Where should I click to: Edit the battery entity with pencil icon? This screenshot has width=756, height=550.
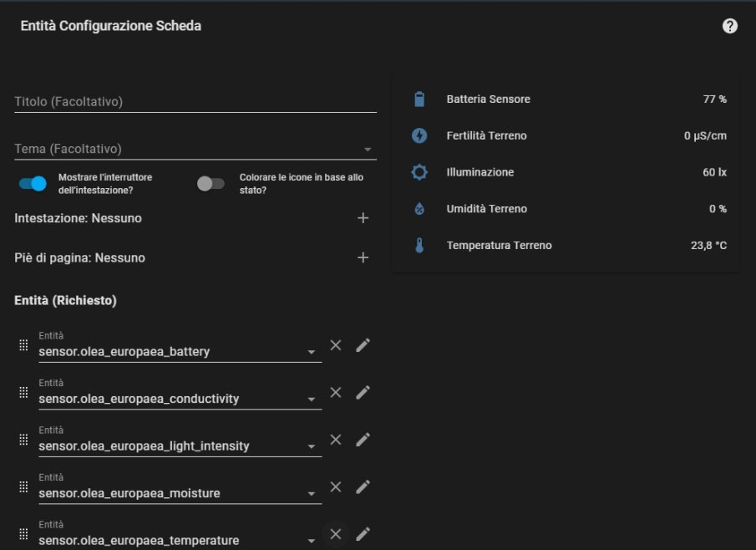(363, 345)
